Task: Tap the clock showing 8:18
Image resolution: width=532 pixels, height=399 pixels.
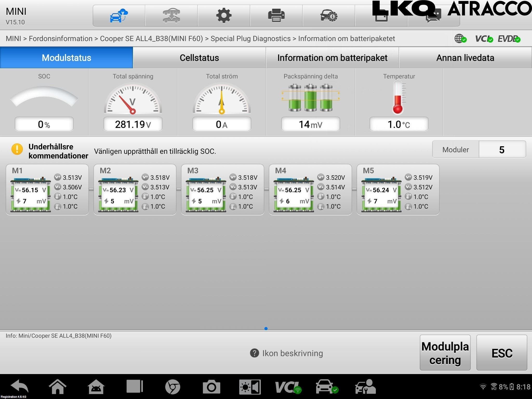Action: tap(523, 387)
